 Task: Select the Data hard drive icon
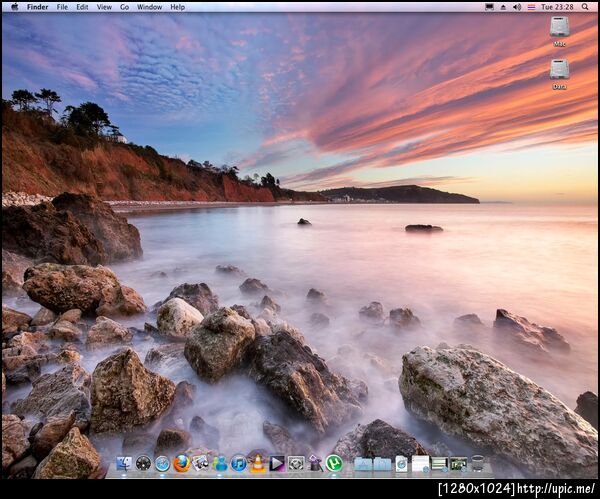pyautogui.click(x=559, y=70)
